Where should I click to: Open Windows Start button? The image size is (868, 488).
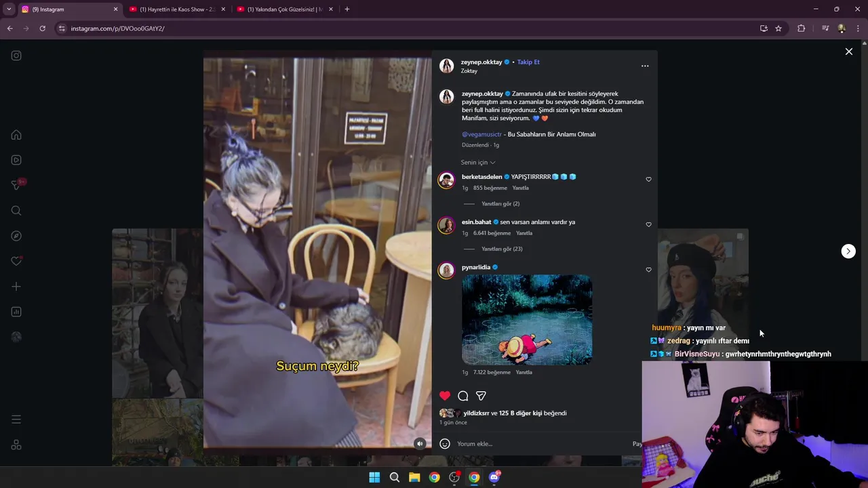point(374,477)
